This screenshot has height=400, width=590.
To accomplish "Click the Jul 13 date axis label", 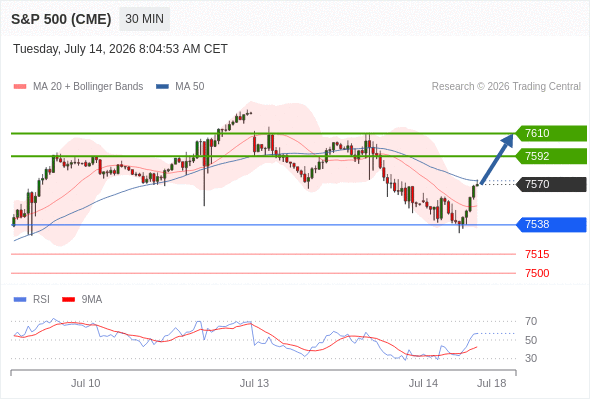I will [254, 383].
